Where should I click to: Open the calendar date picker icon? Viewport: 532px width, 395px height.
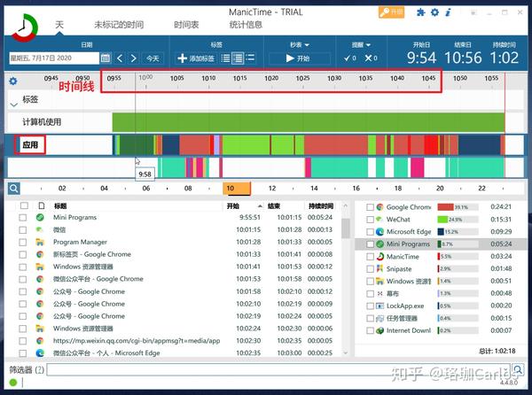coord(106,58)
